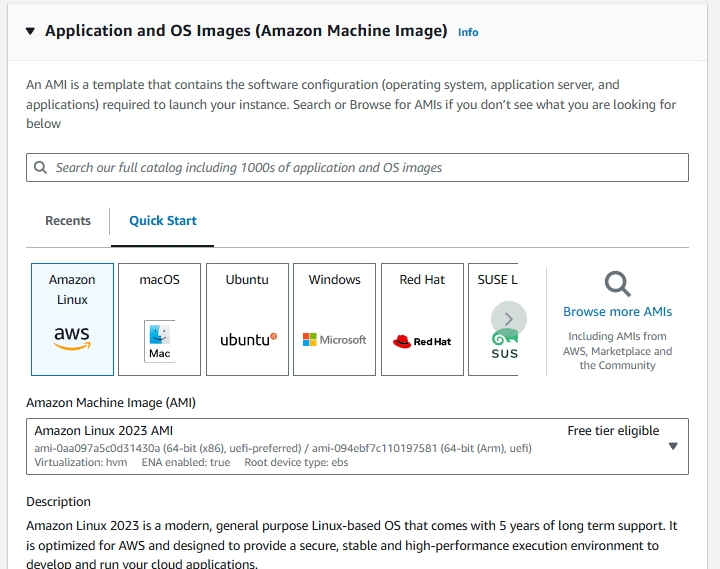
Task: Open the Amazon Machine Image dropdown
Action: tap(673, 446)
